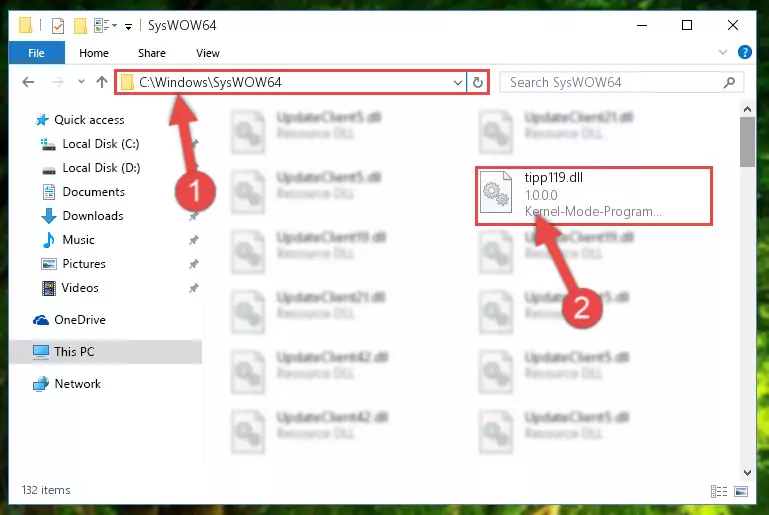Viewport: 769px width, 515px height.
Task: Open Music in the navigation pane
Action: click(x=78, y=240)
